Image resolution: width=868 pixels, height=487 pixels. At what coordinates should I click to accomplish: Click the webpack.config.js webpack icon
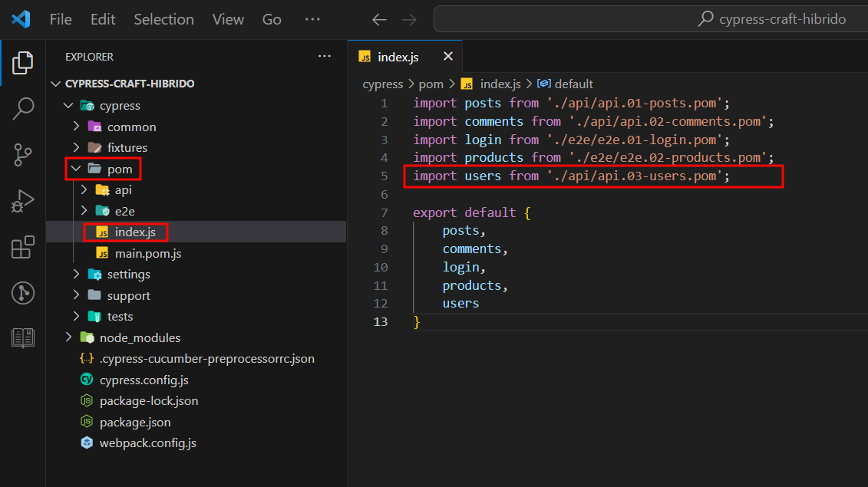click(x=87, y=443)
